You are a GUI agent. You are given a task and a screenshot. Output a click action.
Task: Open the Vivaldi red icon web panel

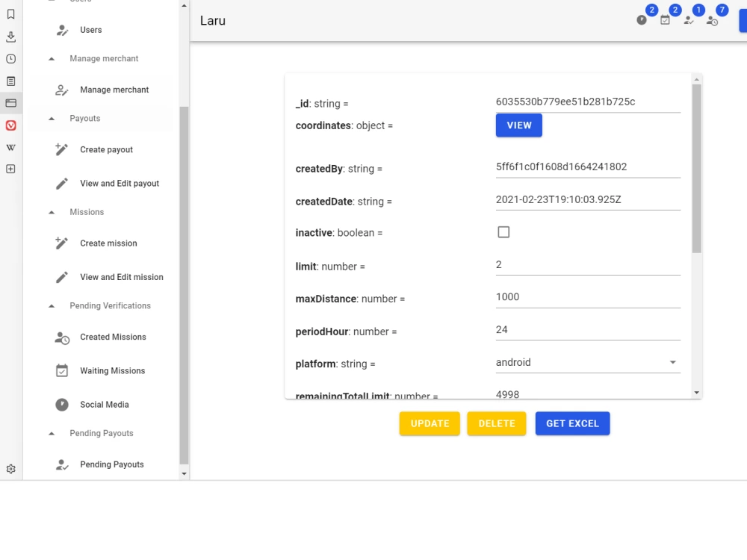(x=11, y=125)
